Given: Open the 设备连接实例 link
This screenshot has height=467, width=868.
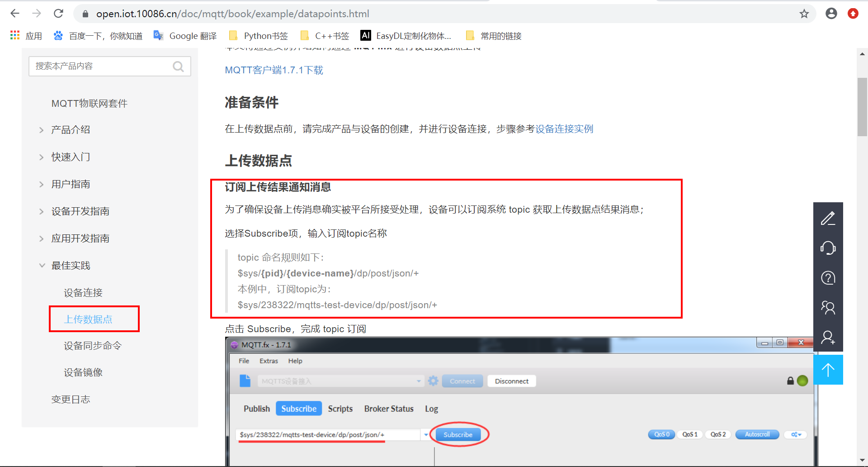Looking at the screenshot, I should pos(564,129).
